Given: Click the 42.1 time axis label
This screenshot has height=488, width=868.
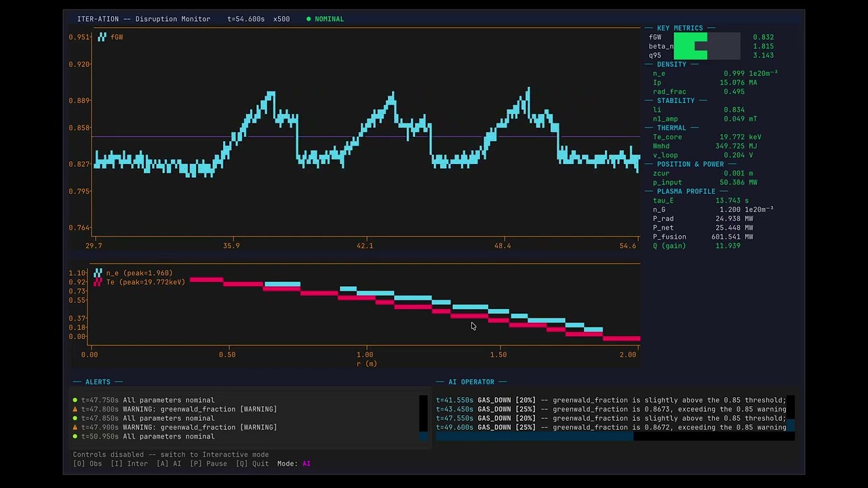Looking at the screenshot, I should [365, 246].
